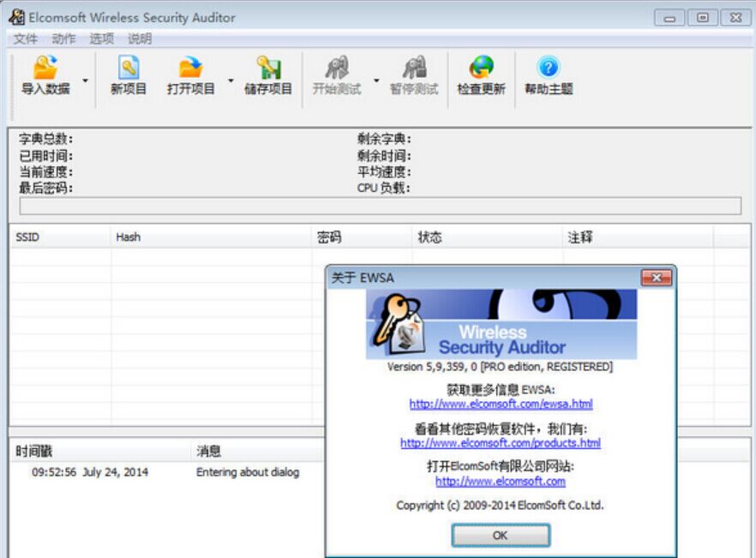Maximize the Elcomsoft Wireless Security Auditor window
The image size is (756, 558).
point(703,18)
